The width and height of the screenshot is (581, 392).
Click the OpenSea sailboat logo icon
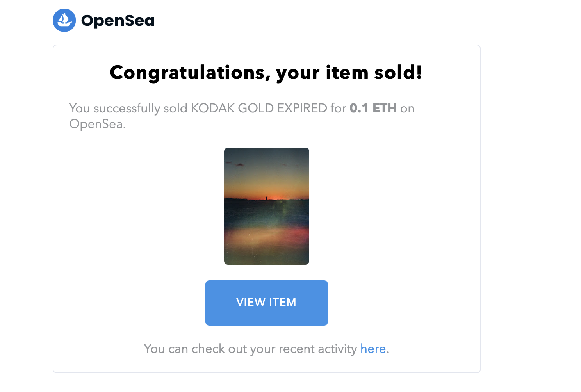pos(64,20)
